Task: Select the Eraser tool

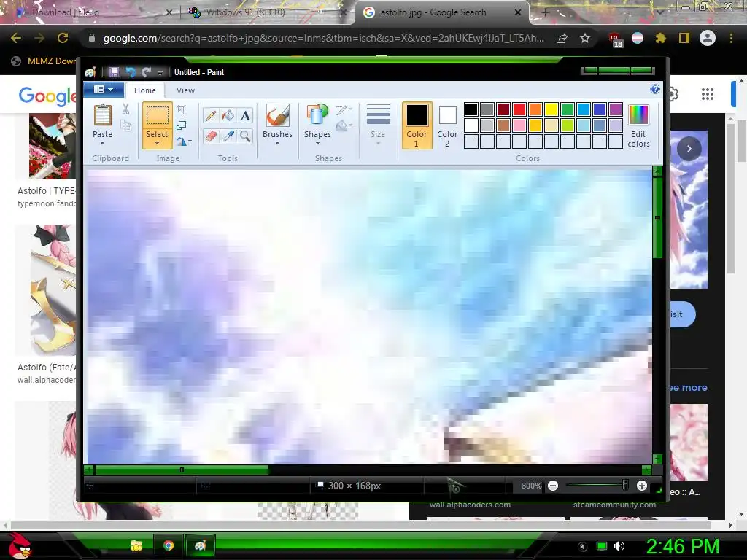Action: point(211,136)
